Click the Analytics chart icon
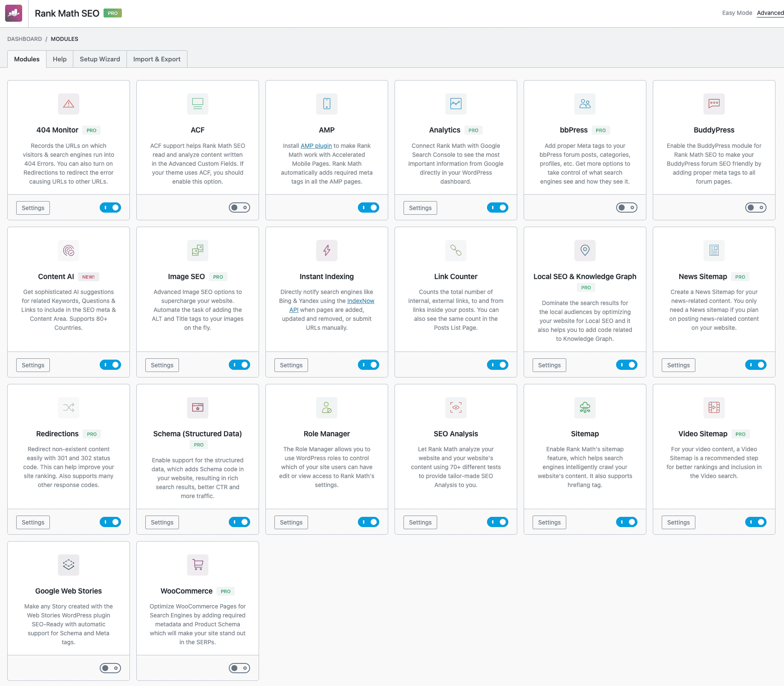 tap(456, 104)
